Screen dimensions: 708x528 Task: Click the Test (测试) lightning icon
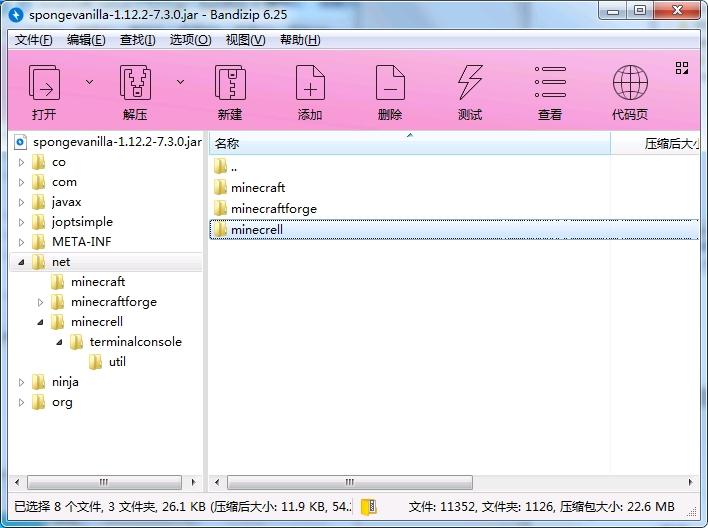click(x=470, y=83)
